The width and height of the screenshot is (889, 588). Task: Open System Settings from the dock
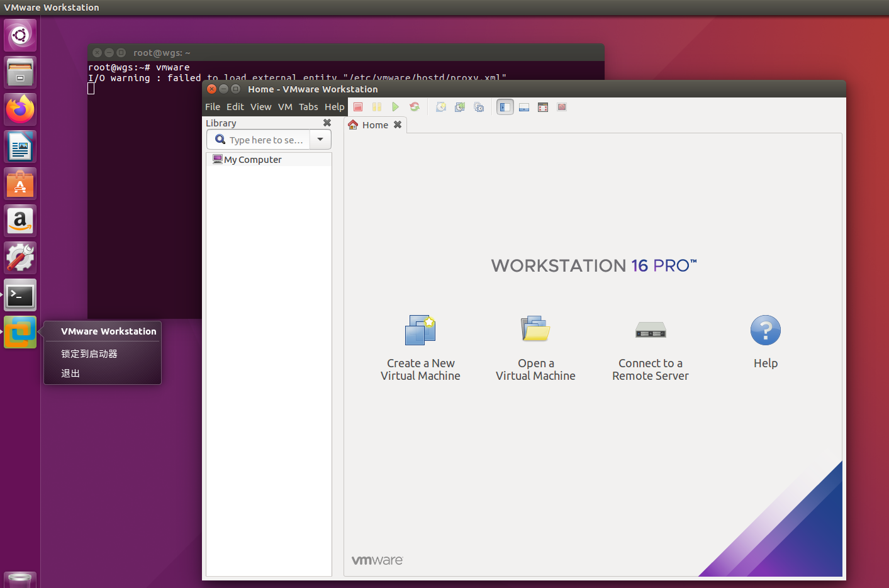20,258
